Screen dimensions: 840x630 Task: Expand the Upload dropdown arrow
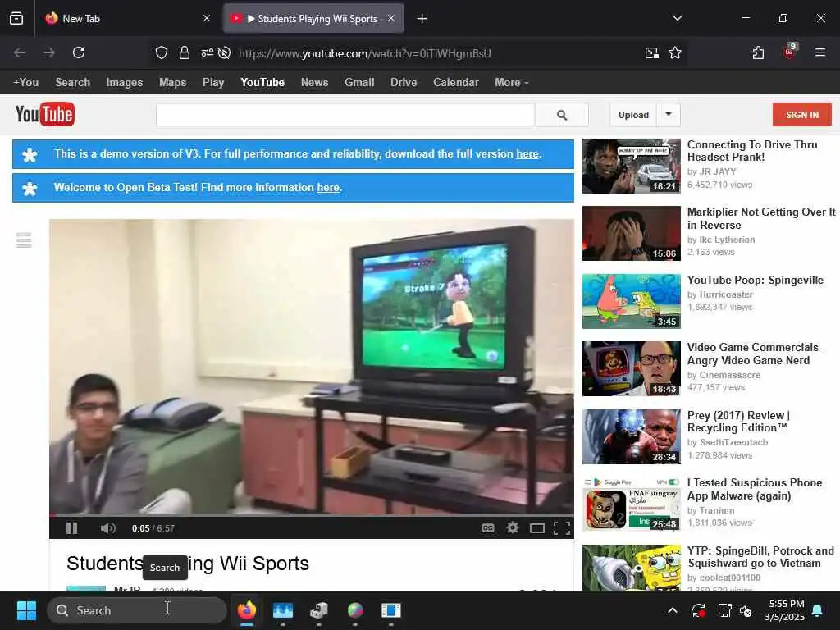669,115
